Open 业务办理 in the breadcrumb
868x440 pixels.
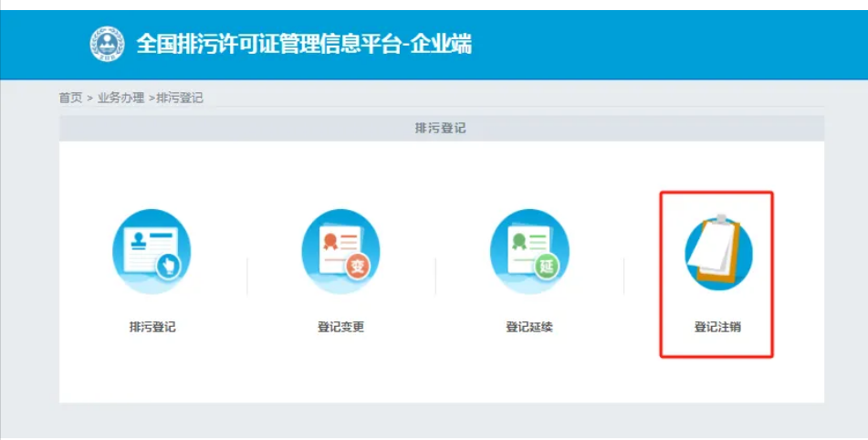120,98
